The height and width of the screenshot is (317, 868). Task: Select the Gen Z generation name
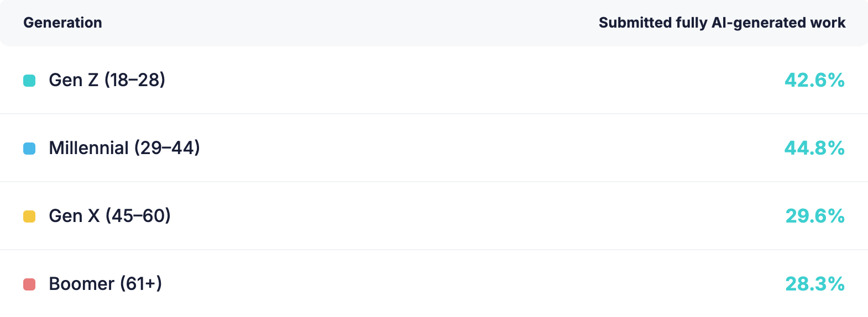[x=74, y=80]
